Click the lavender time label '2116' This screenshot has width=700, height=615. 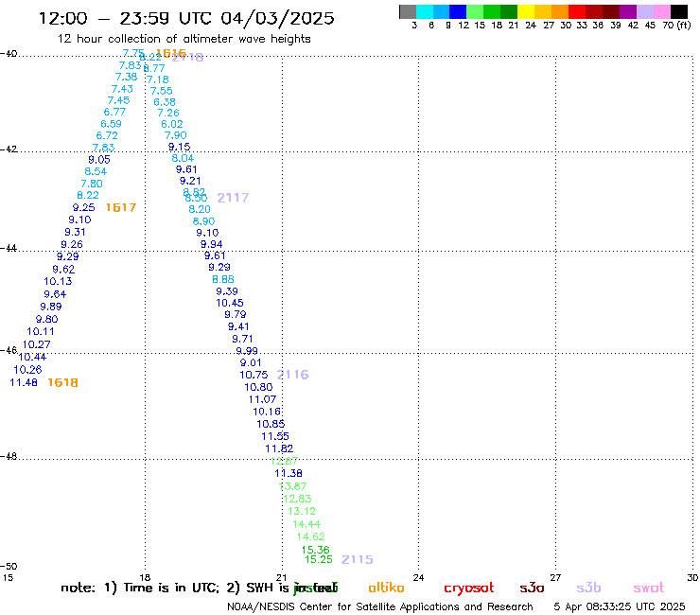coord(292,375)
